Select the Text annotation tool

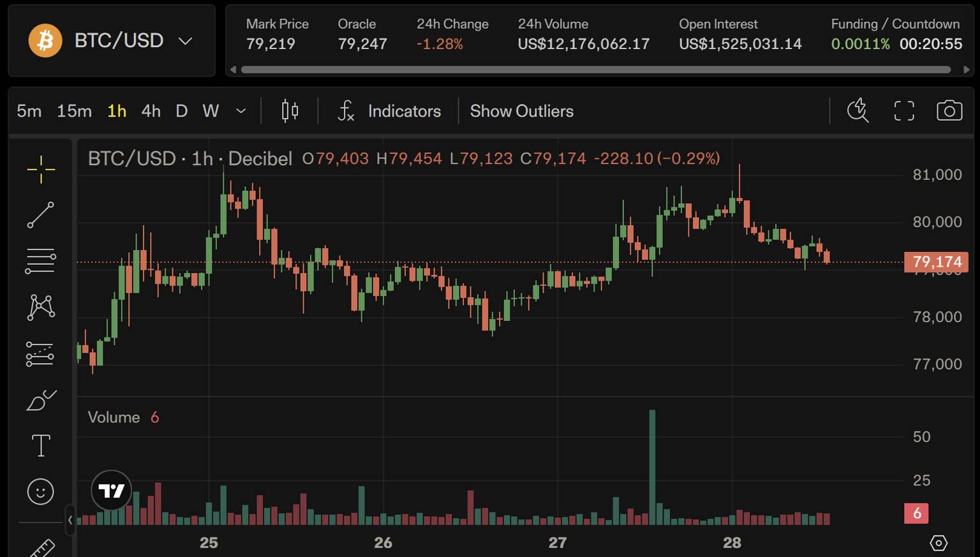(41, 445)
